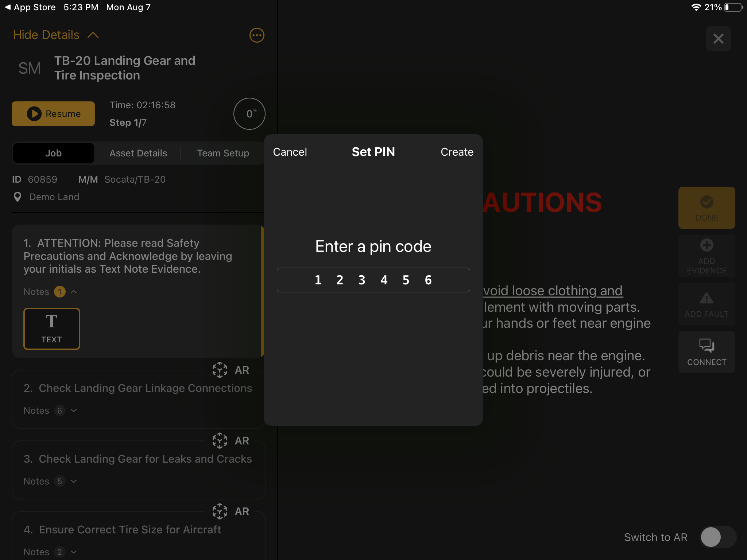Collapse panel using Hide Details
The width and height of the screenshot is (747, 560).
pyautogui.click(x=55, y=35)
